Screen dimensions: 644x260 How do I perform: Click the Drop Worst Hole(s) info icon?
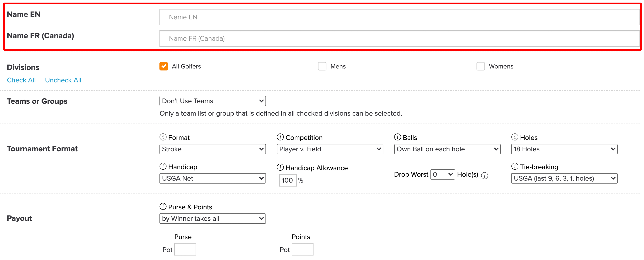tap(484, 176)
